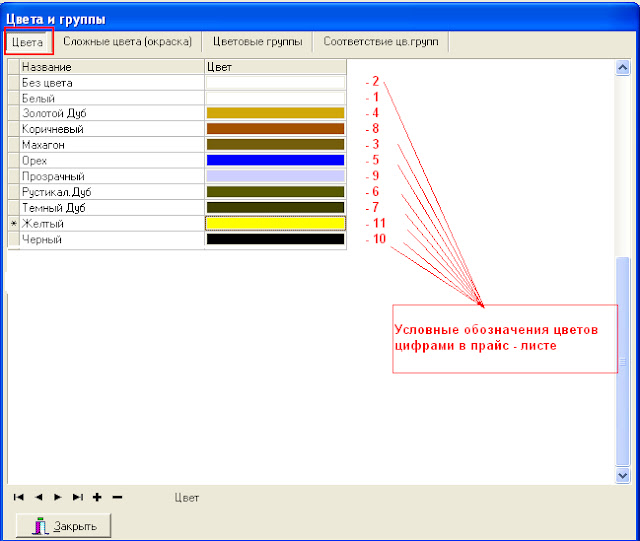The height and width of the screenshot is (541, 640).
Task: Click the blue Орех color swatch
Action: point(275,160)
